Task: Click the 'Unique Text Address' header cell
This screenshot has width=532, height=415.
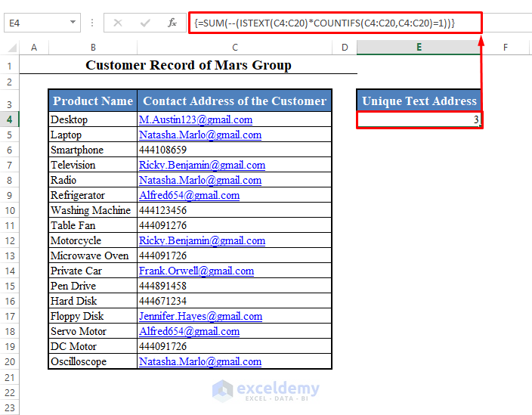Action: [x=419, y=101]
